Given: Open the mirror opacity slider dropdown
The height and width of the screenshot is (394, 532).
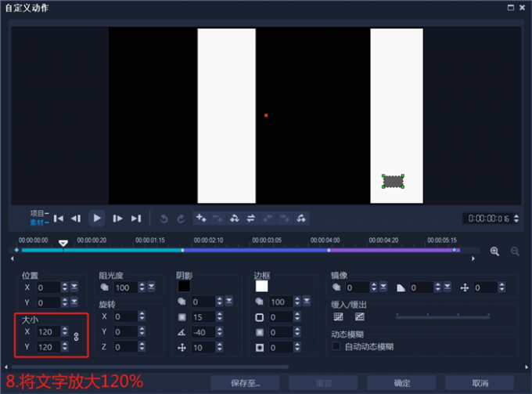Looking at the screenshot, I should (x=383, y=287).
